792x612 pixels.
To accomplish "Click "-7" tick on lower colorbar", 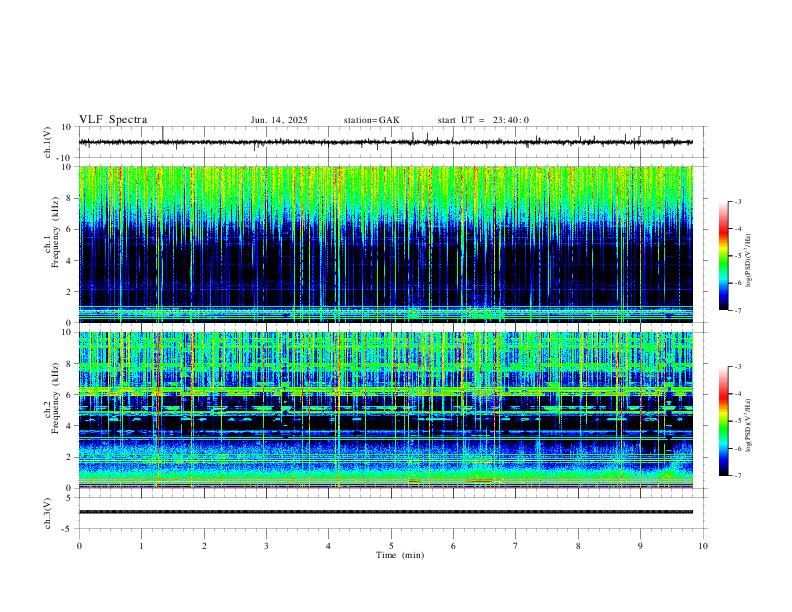I will 738,476.
